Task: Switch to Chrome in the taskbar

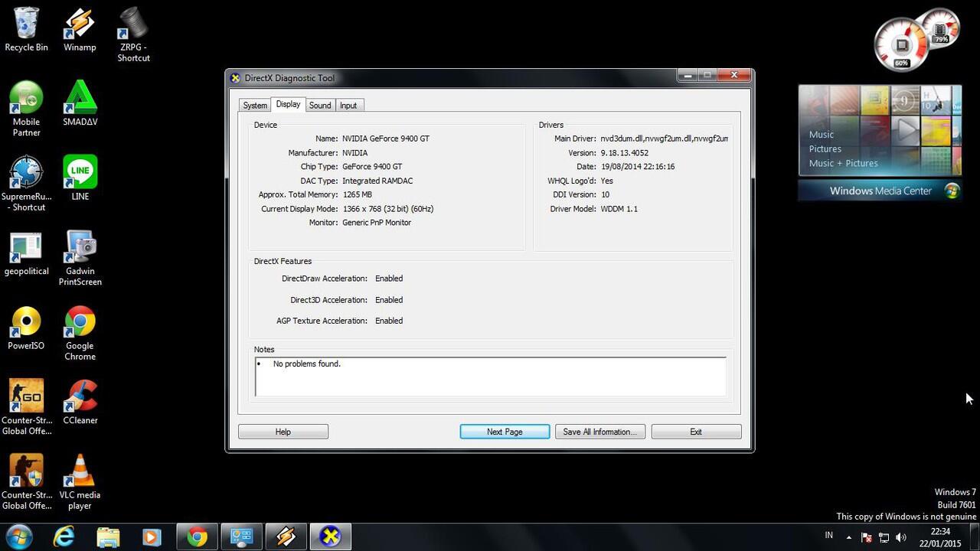Action: click(x=198, y=536)
